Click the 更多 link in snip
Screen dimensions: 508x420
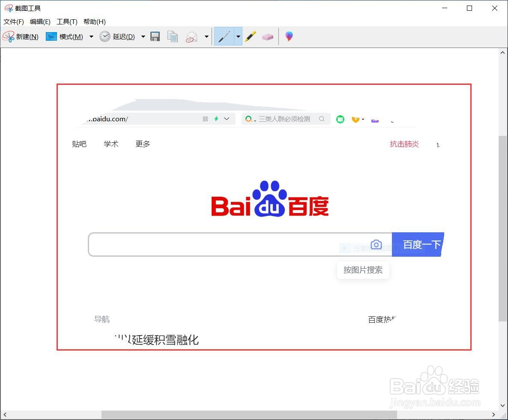tap(143, 144)
